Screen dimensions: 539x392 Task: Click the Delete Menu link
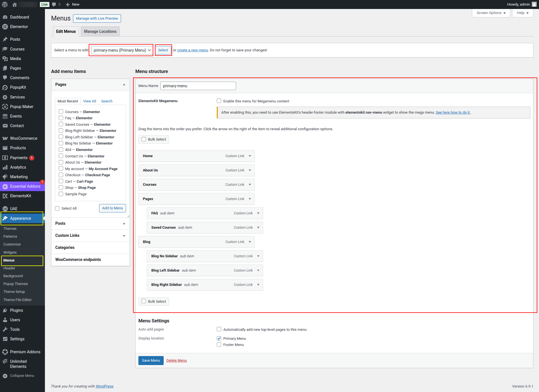(x=176, y=361)
